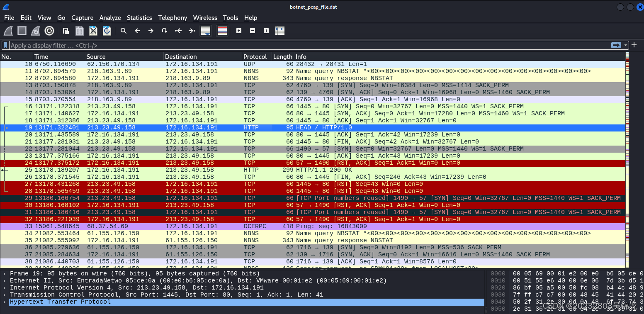Viewport: 644px width, 314px height.
Task: Sort by the Protocol column header
Action: [257, 56]
